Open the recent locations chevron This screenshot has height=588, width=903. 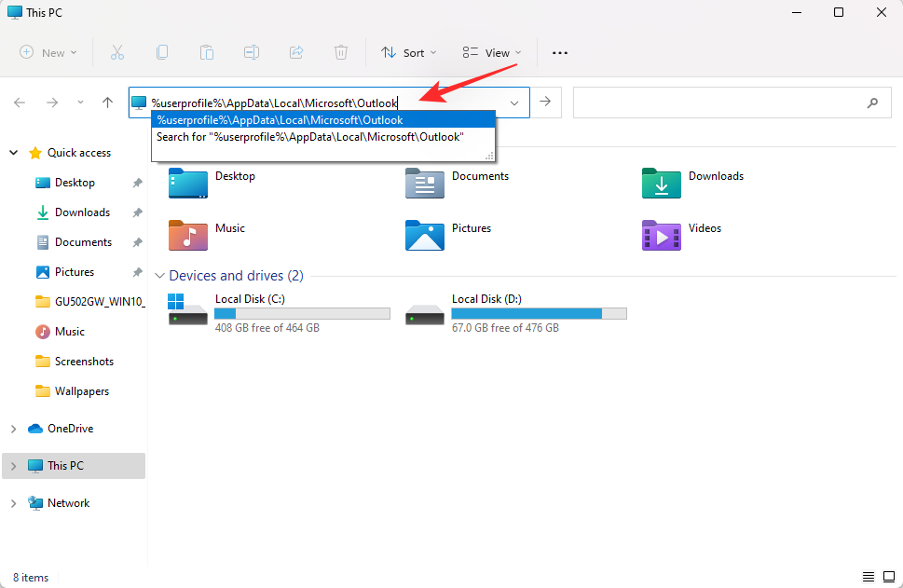point(80,103)
